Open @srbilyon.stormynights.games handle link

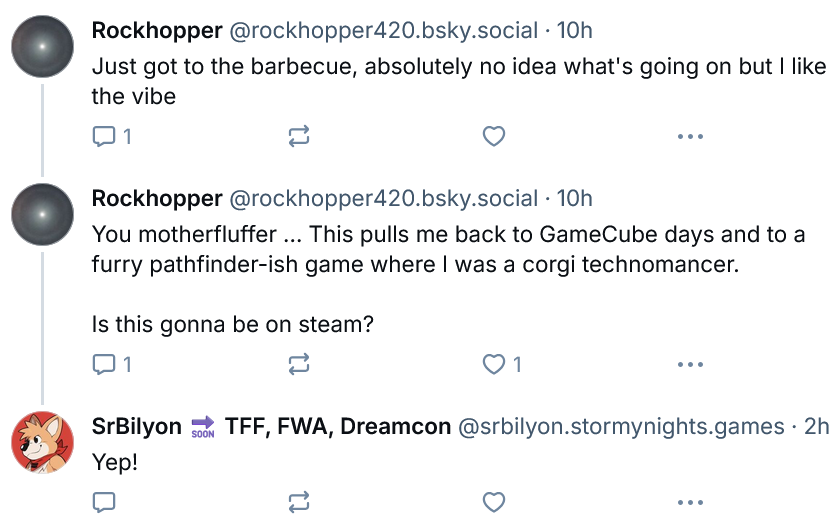click(621, 426)
